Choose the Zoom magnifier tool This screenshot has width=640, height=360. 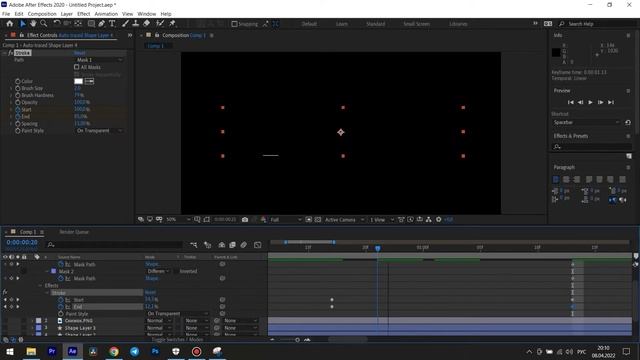43,24
